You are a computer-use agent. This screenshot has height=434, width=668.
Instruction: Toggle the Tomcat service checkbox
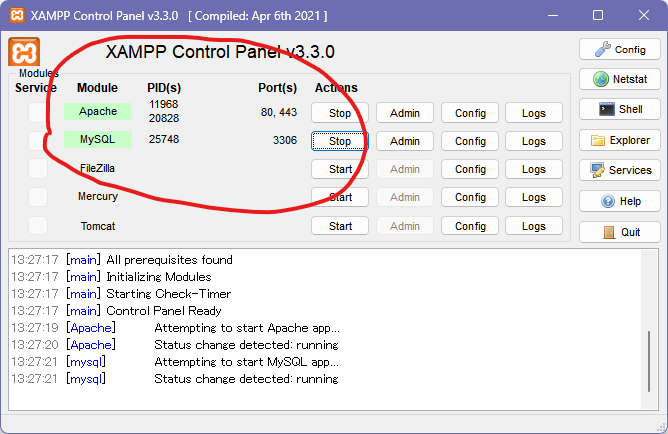[37, 226]
